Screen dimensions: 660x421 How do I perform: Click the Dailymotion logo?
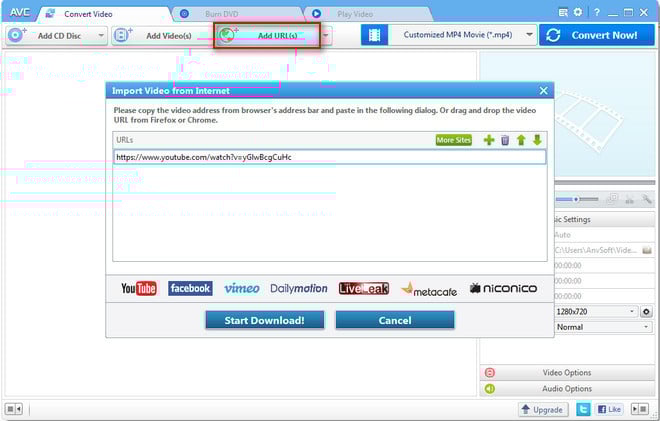tap(299, 289)
